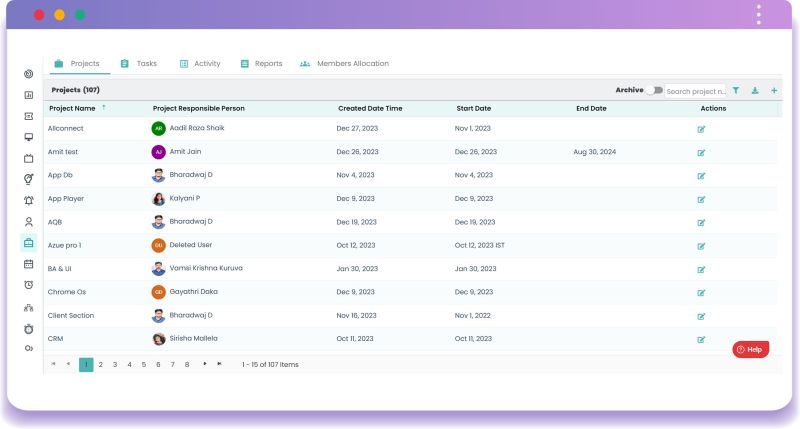The image size is (800, 429).
Task: Go to page 5 in pagination
Action: pyautogui.click(x=144, y=364)
